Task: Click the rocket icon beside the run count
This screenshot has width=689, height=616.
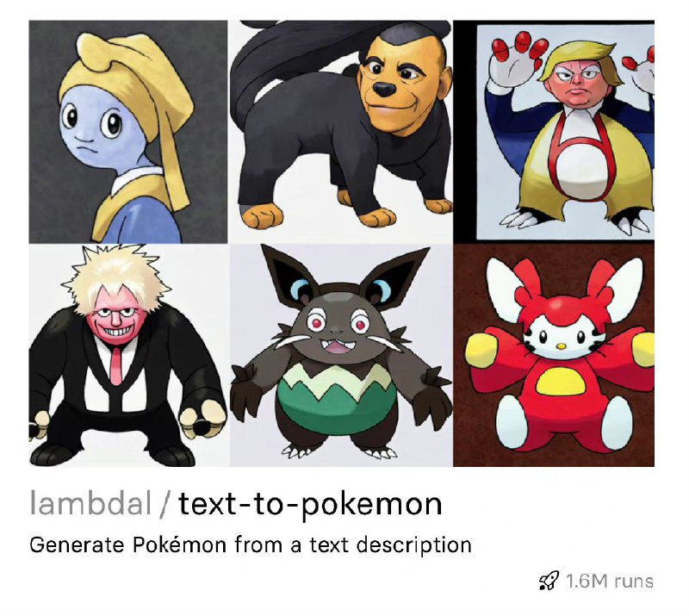Action: 549,581
